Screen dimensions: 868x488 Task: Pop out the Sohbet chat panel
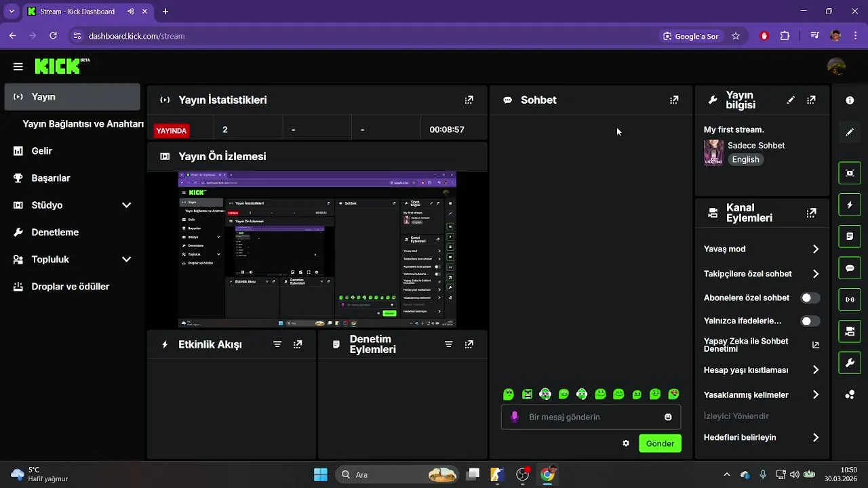(x=674, y=100)
